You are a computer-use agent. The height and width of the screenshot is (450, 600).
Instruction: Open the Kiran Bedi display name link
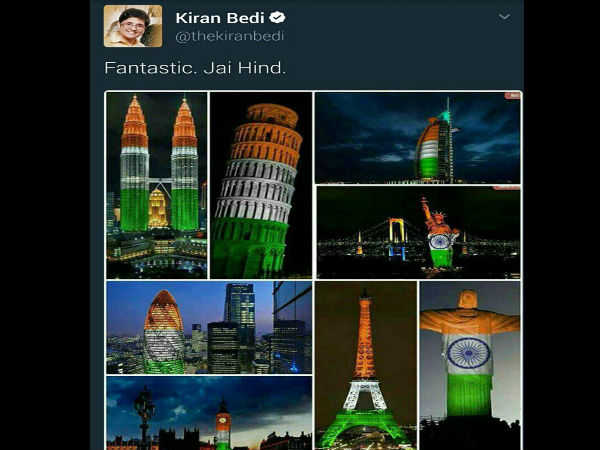click(x=220, y=18)
